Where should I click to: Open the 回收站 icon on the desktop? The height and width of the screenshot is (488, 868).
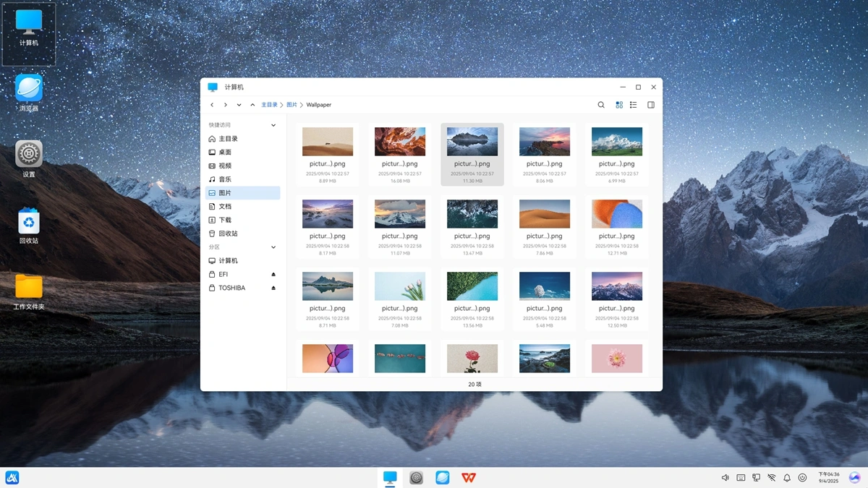29,226
